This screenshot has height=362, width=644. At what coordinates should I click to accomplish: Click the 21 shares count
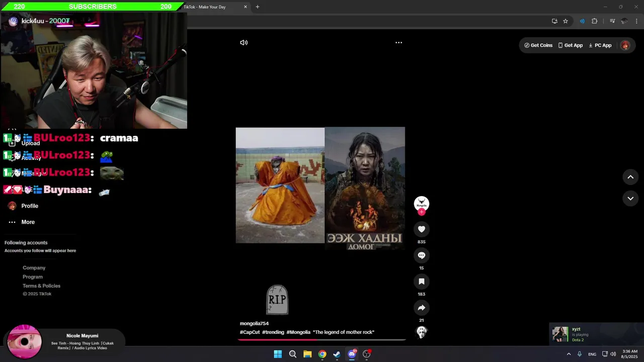pos(422,320)
